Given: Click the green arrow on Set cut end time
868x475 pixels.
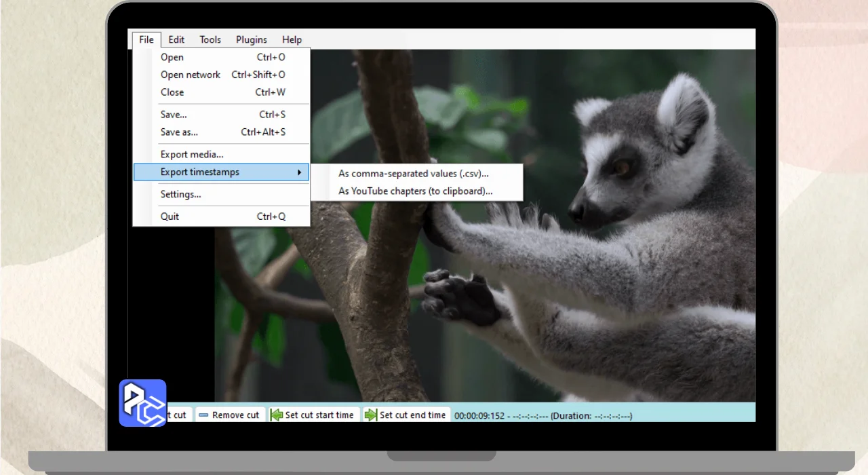Looking at the screenshot, I should point(370,415).
